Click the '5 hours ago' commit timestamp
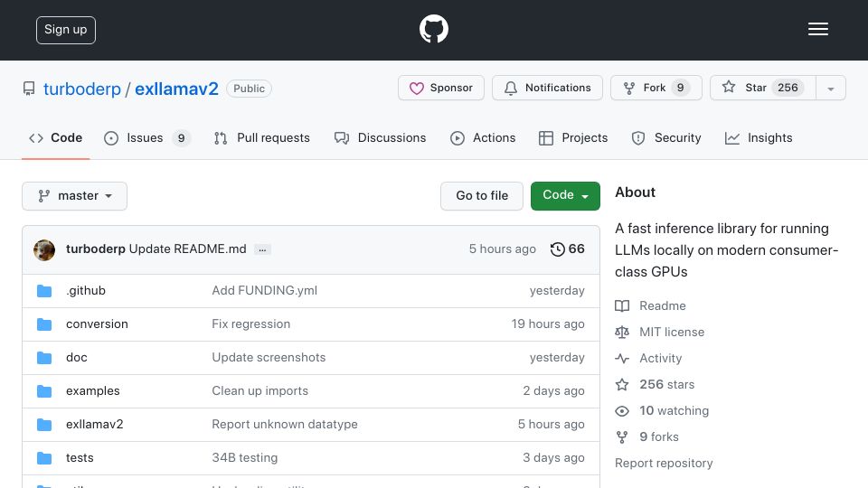Image resolution: width=868 pixels, height=488 pixels. [502, 249]
